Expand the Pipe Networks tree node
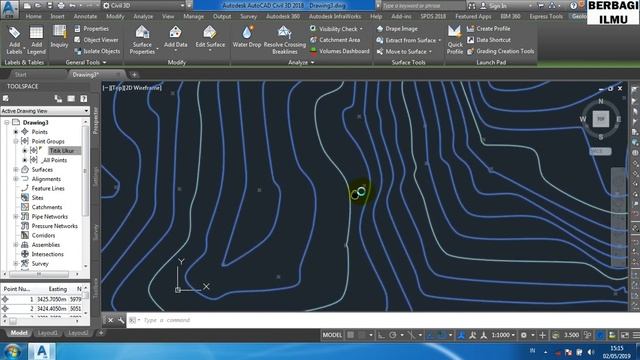Viewport: 640px width, 360px height. tap(16, 216)
